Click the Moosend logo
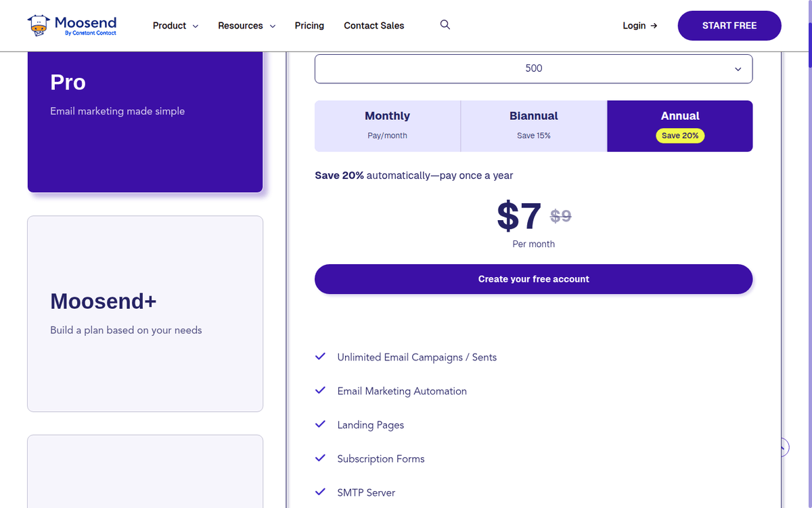 (x=72, y=26)
